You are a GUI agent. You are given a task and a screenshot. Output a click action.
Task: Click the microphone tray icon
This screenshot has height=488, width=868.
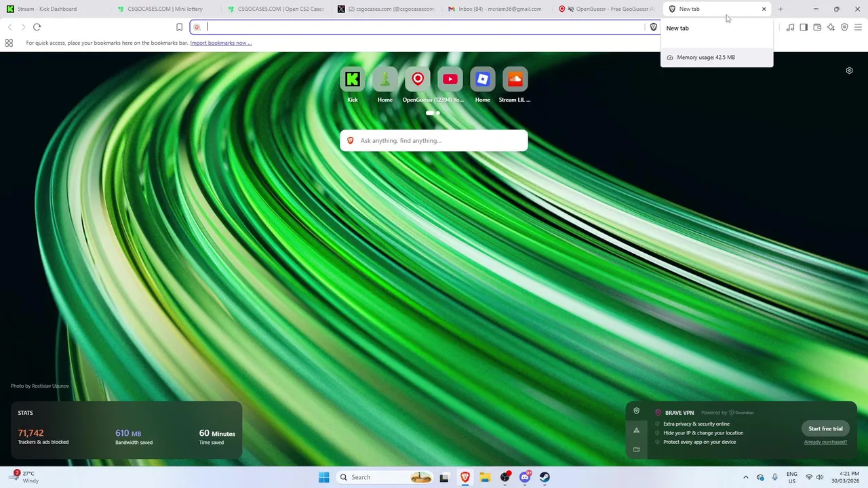[774, 477]
